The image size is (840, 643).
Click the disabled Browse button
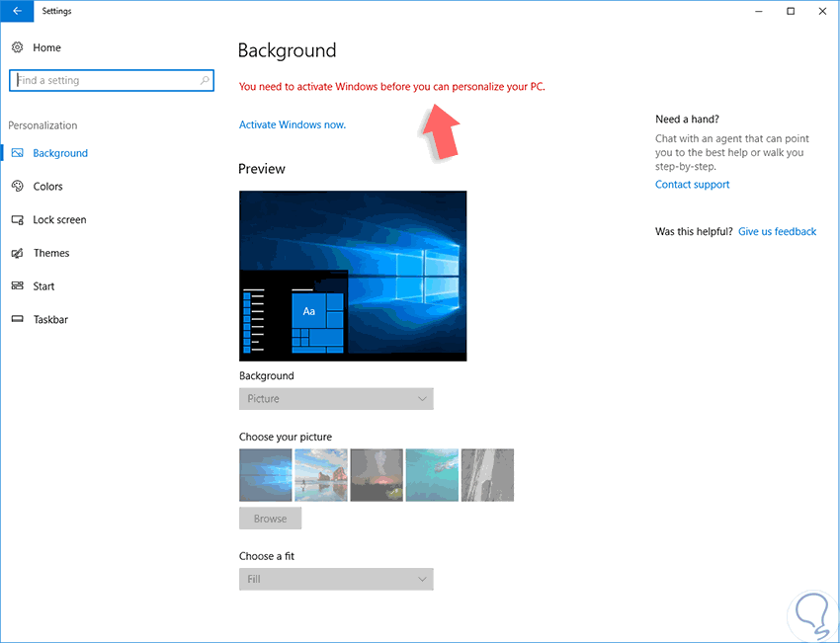(270, 519)
